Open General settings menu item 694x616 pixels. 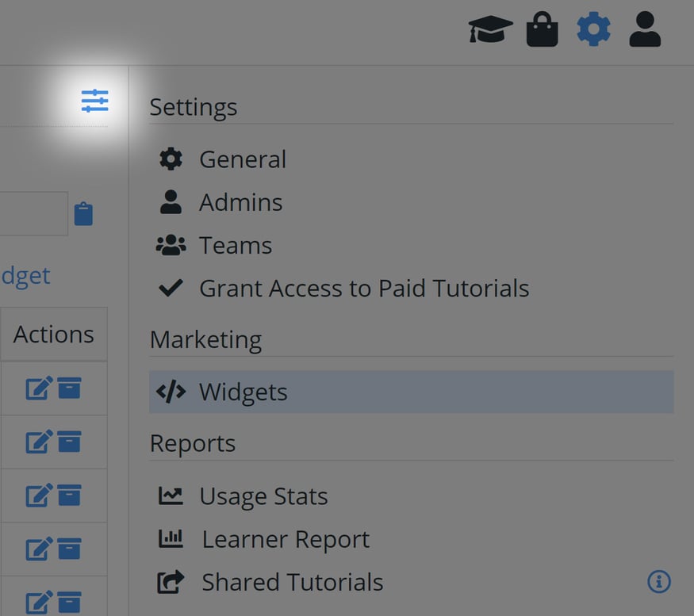(x=242, y=159)
